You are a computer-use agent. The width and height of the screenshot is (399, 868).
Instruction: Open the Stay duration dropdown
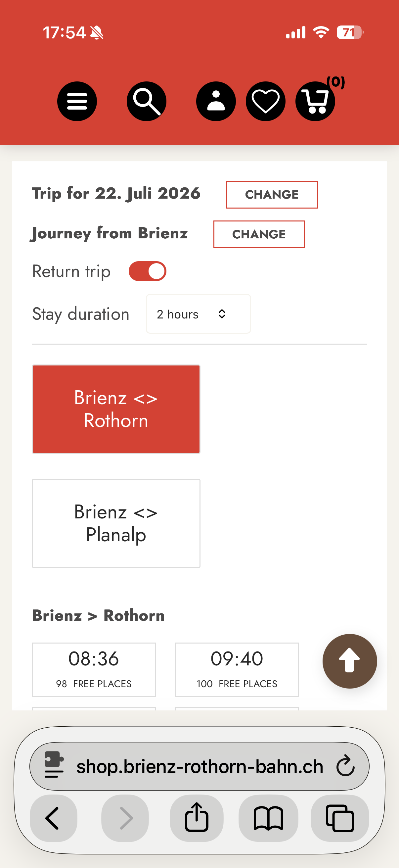(198, 314)
